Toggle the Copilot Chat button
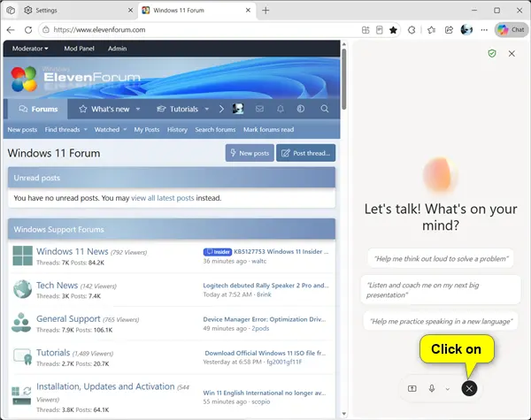The image size is (531, 420). [512, 30]
